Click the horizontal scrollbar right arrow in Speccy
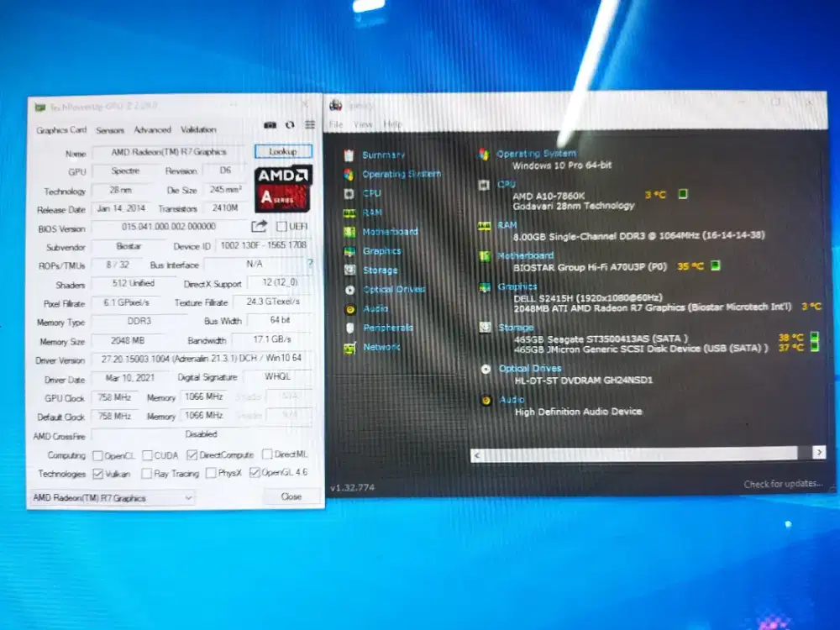The height and width of the screenshot is (630, 840). point(818,453)
